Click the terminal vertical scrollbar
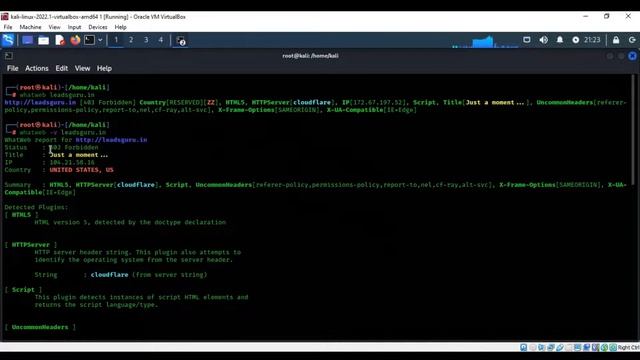Viewport: 640px width, 360px height. (x=633, y=131)
